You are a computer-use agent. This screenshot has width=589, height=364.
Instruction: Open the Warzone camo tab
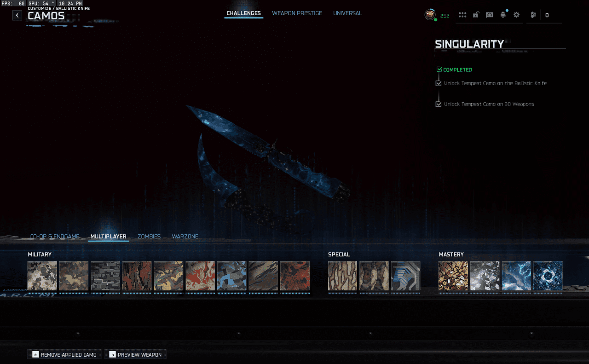(x=185, y=237)
